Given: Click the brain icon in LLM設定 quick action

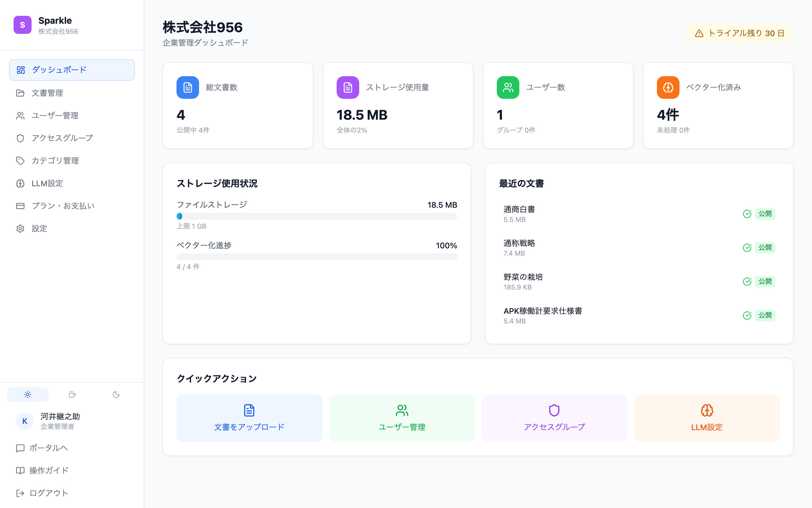Looking at the screenshot, I should 707,410.
